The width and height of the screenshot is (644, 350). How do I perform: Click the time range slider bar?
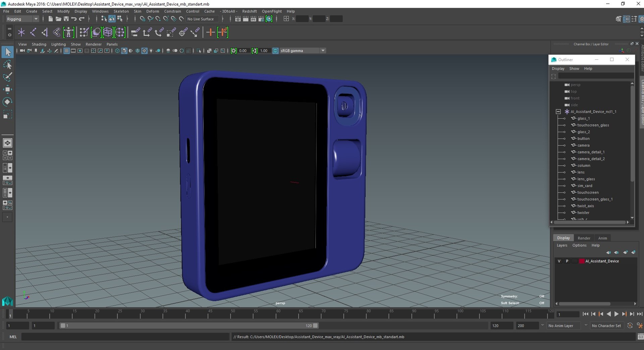[x=189, y=326]
